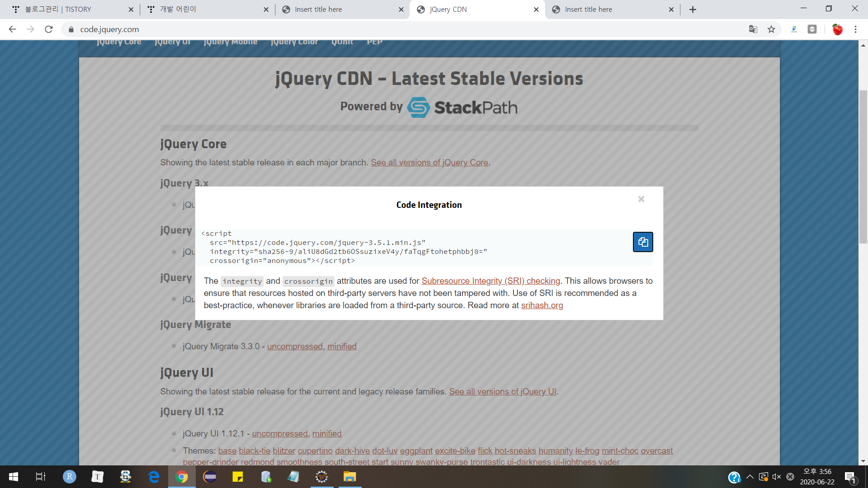Show hidden system tray icons chevron
Screen dimensions: 868x488
pyautogui.click(x=750, y=477)
